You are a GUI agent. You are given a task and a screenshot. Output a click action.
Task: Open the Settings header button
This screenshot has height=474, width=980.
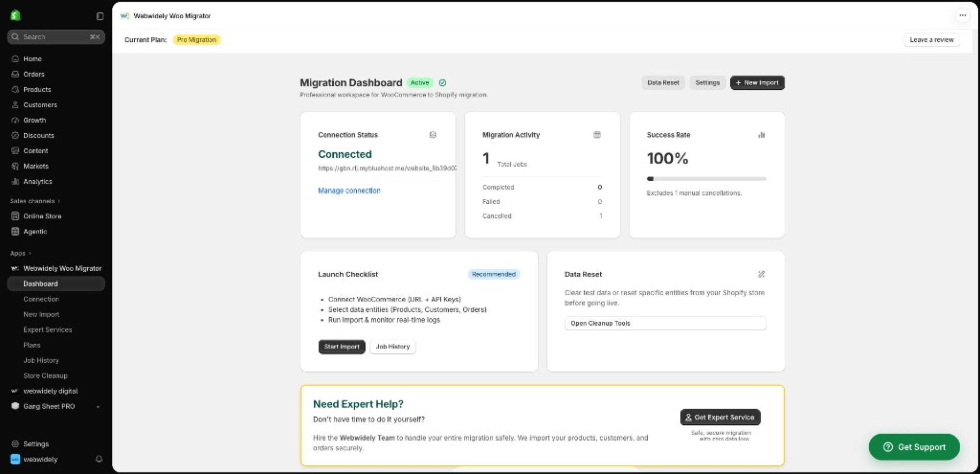pyautogui.click(x=707, y=83)
